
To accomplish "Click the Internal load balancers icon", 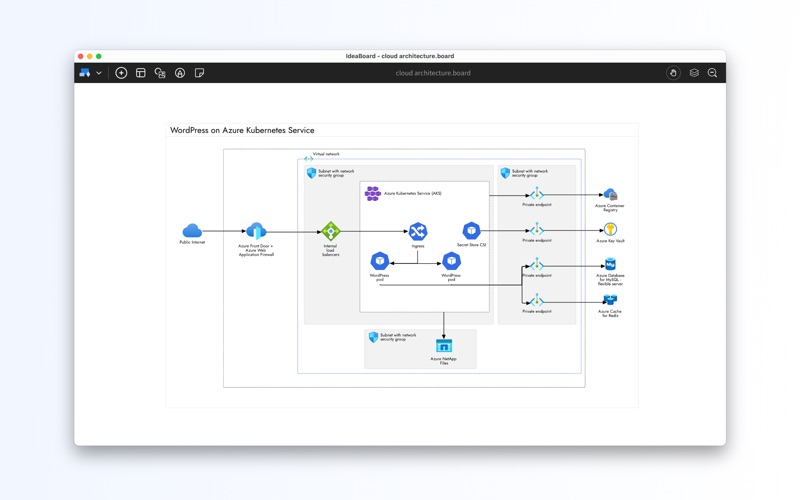I will click(x=331, y=232).
